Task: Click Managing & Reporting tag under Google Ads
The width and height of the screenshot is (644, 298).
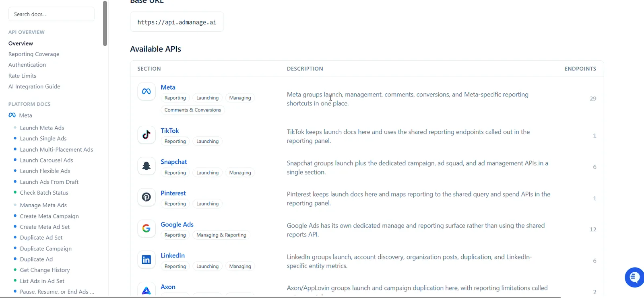Action: point(221,235)
